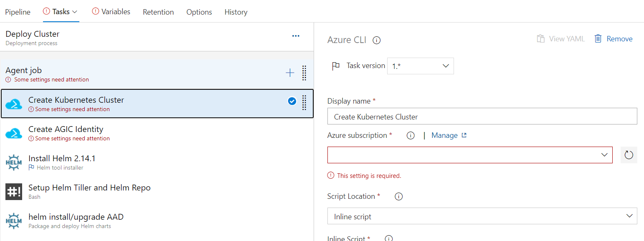Click the Script Location info icon
Image resolution: width=644 pixels, height=241 pixels.
[399, 196]
